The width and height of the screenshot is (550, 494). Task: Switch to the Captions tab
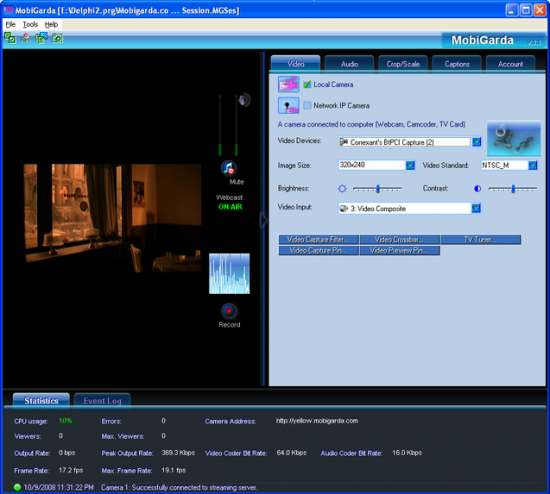pos(457,64)
